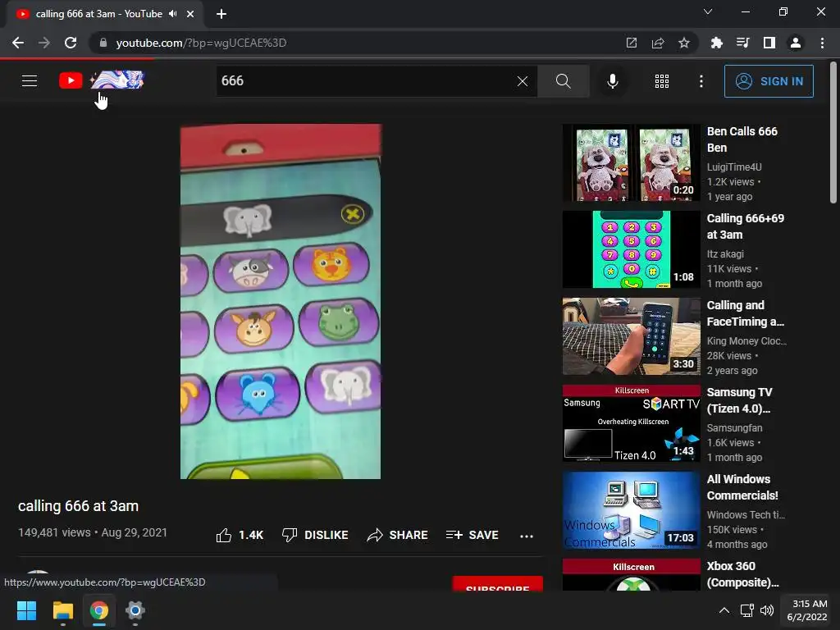The height and width of the screenshot is (630, 840).
Task: Open the YouTube apps grid icon
Action: [x=662, y=81]
